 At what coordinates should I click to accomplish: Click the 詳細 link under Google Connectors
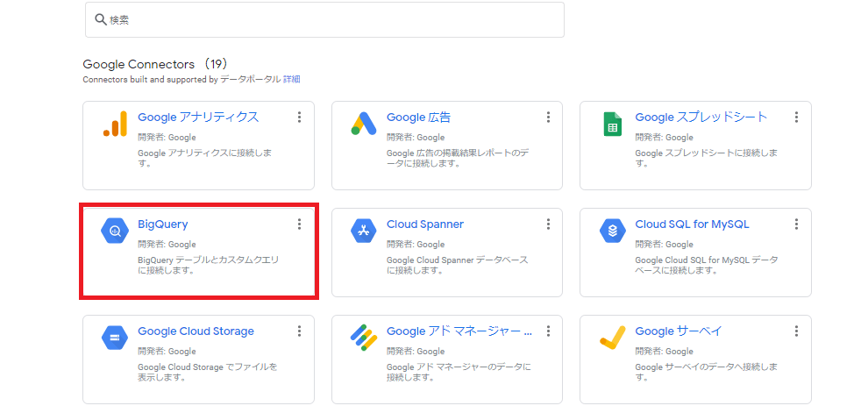[x=292, y=79]
